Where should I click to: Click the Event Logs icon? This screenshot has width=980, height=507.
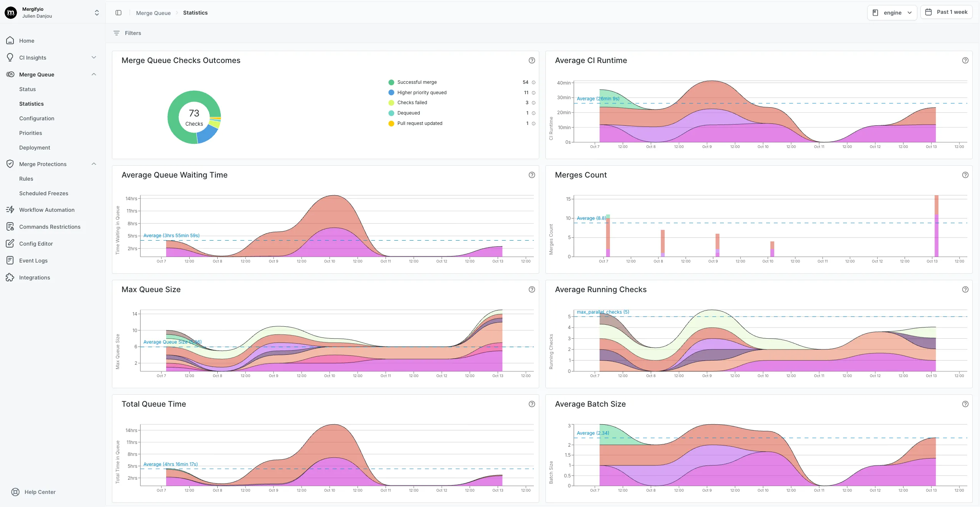(10, 260)
